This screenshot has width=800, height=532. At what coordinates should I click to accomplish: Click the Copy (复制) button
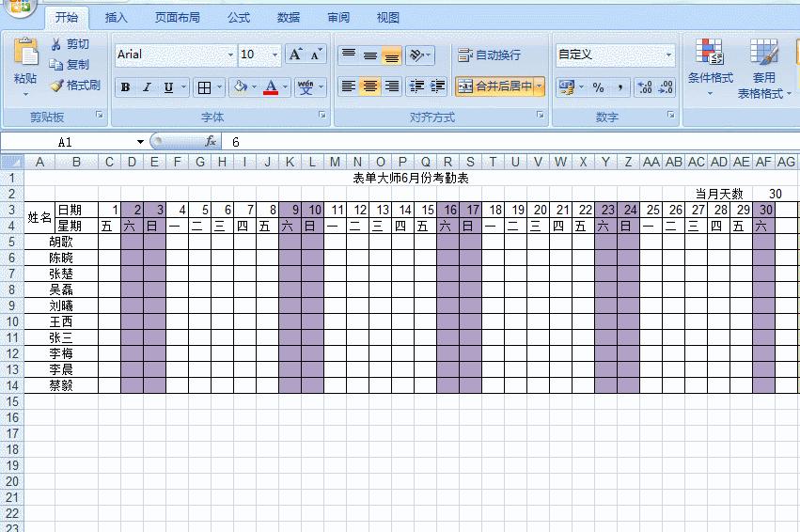tap(69, 65)
